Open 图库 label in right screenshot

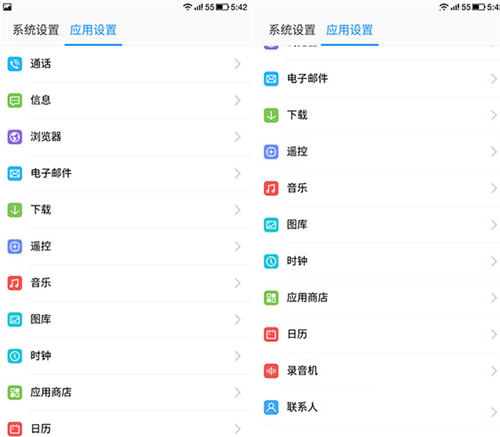coord(297,225)
